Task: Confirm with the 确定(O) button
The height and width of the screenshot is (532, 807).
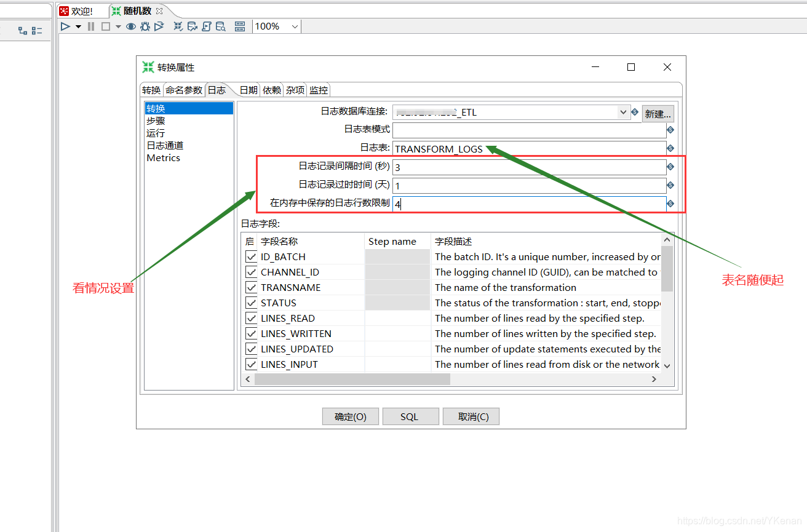Action: [x=350, y=416]
